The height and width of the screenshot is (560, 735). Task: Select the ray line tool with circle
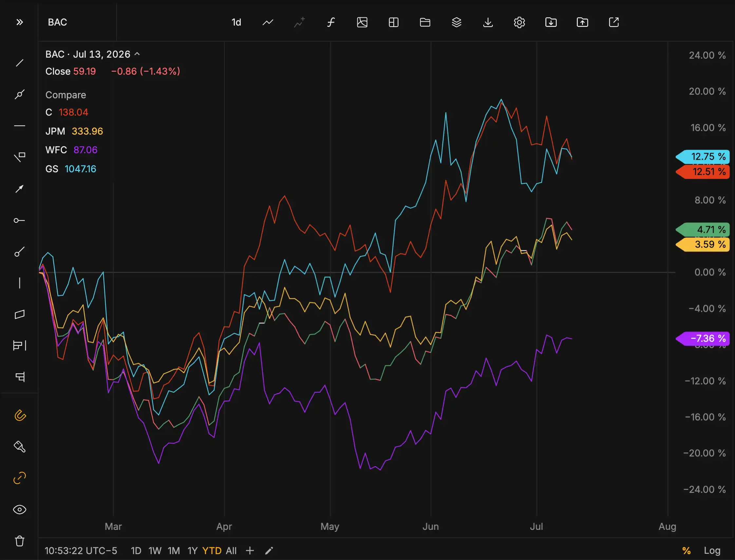point(20,94)
